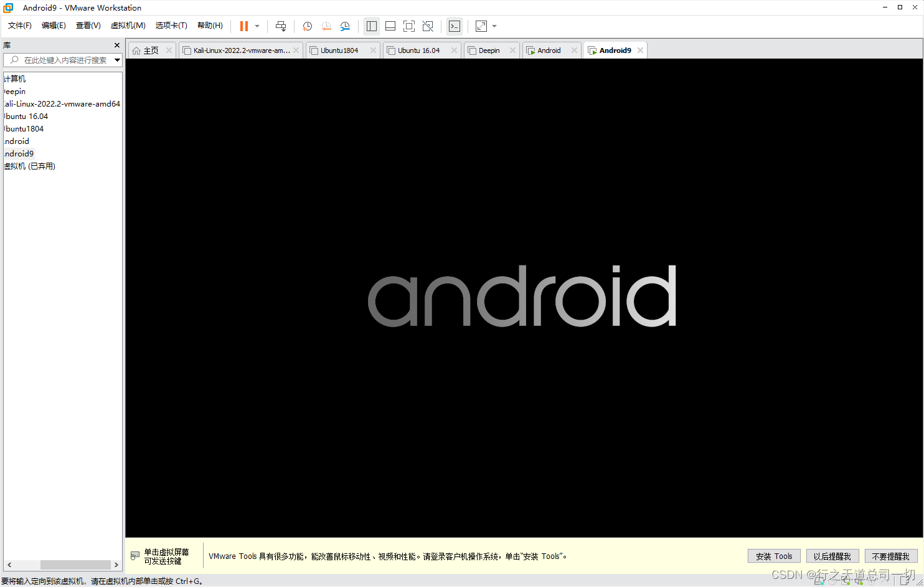Click the keyboard hint icon in the info bar
This screenshot has width=924, height=587.
click(x=135, y=556)
